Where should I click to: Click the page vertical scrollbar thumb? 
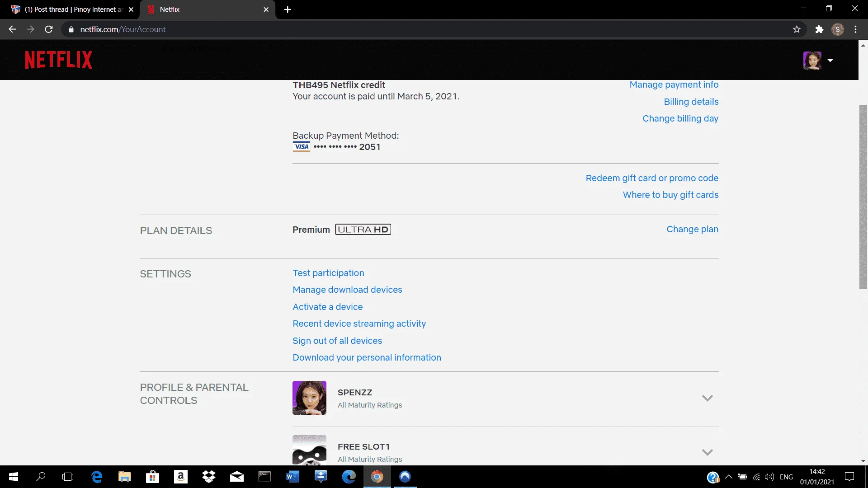pos(863,197)
